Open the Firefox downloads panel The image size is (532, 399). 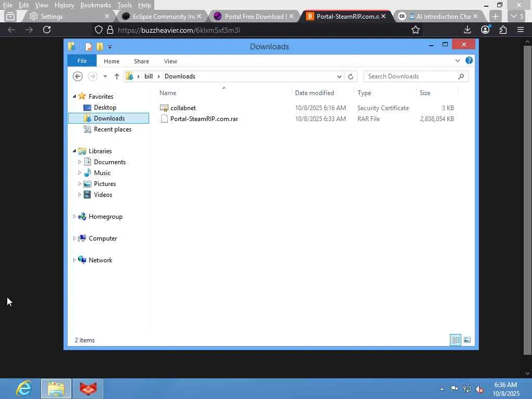point(467,30)
